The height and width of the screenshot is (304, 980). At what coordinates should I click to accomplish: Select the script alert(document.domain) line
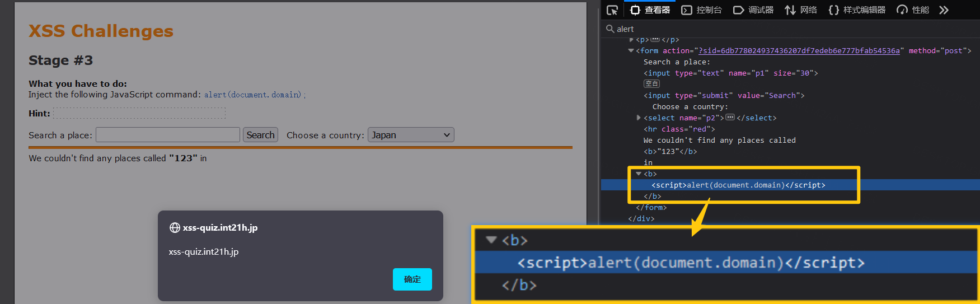pyautogui.click(x=738, y=185)
